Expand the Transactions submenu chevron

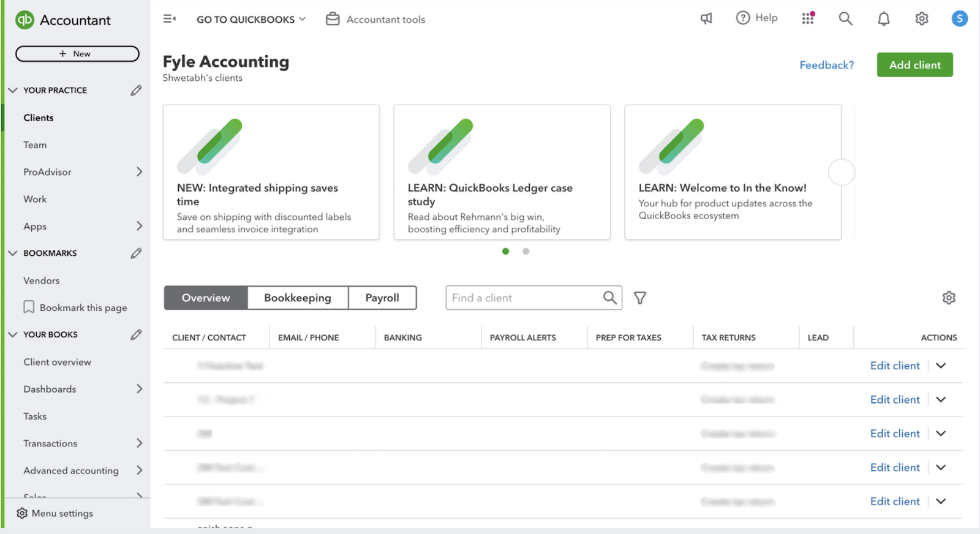click(139, 443)
